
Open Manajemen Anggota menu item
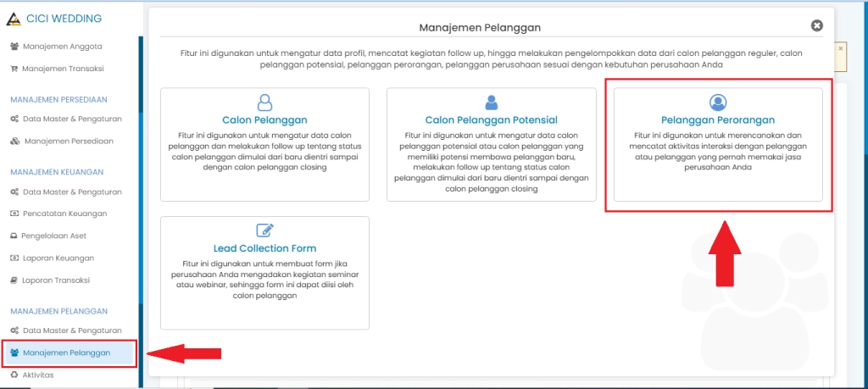point(63,47)
